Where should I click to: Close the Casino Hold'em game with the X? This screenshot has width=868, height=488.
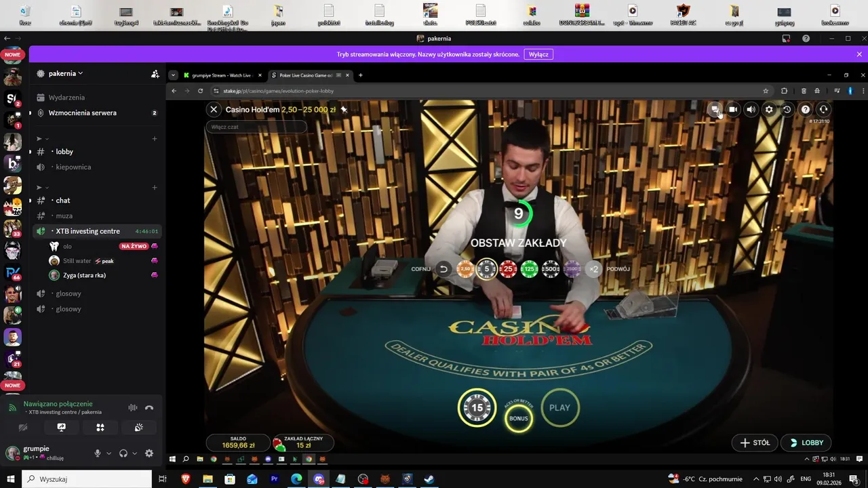[x=214, y=109]
